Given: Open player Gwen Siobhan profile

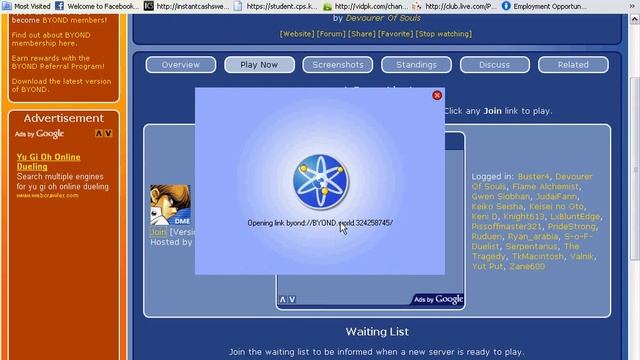Looking at the screenshot, I should [500, 196].
